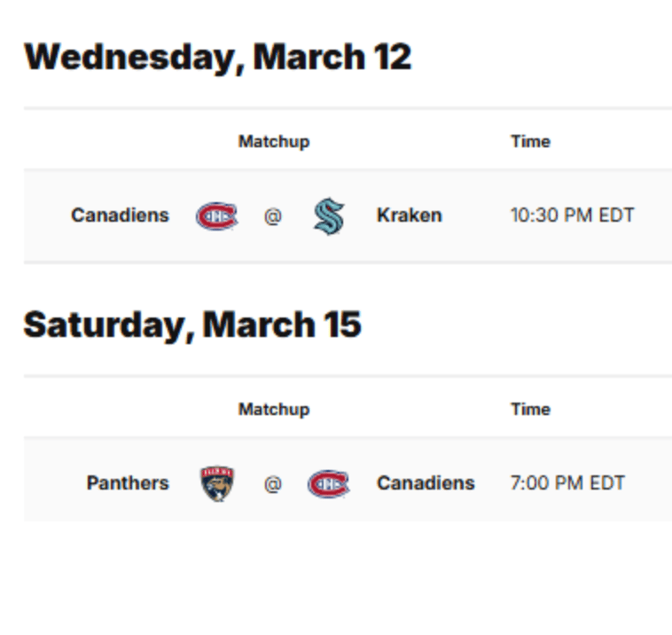Click Time column header under March 15
The width and height of the screenshot is (672, 635).
pyautogui.click(x=530, y=410)
